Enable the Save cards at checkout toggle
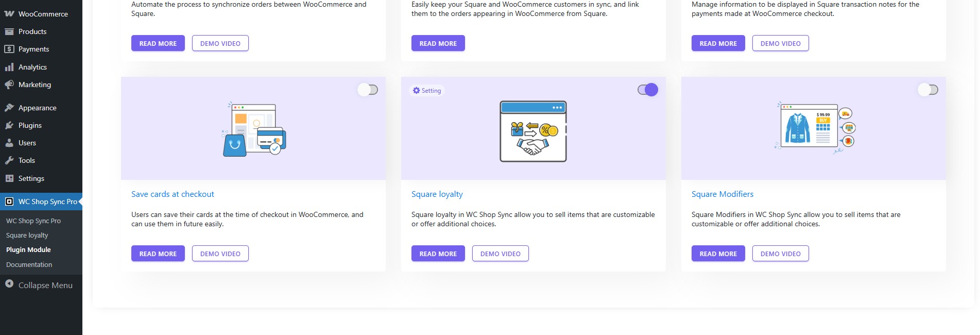 tap(368, 90)
